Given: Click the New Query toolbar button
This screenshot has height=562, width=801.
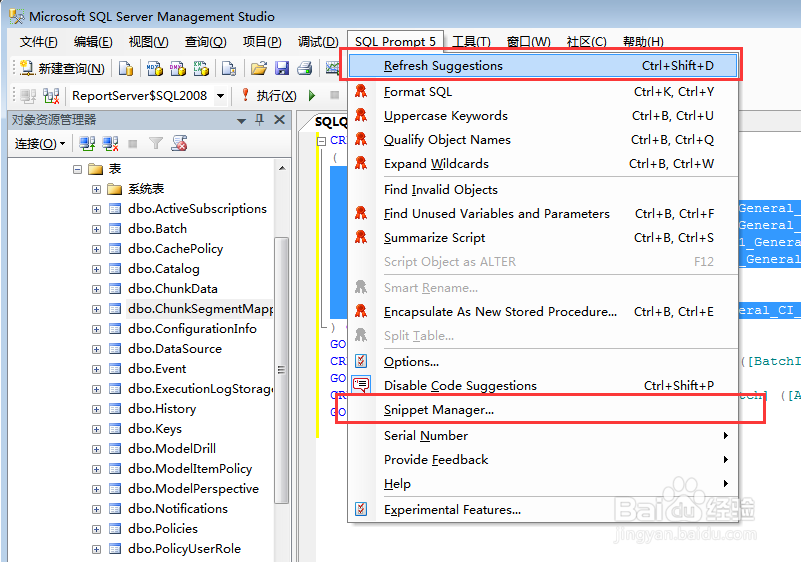Looking at the screenshot, I should point(62,68).
